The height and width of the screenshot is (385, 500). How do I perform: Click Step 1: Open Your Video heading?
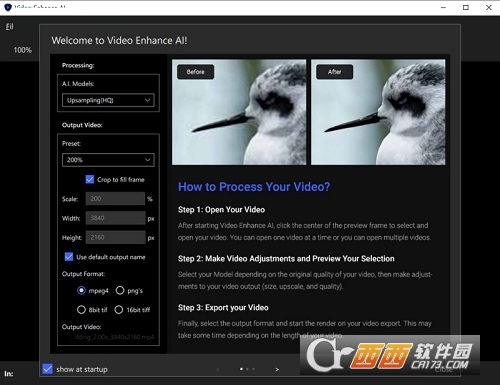coord(221,210)
